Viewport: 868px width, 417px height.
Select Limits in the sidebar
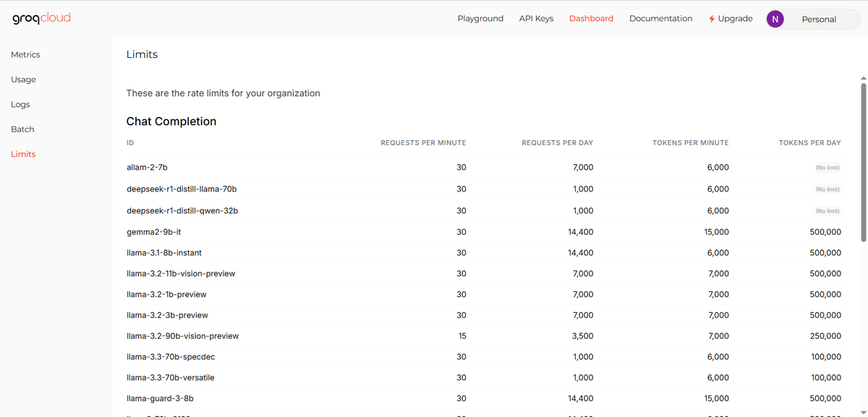[23, 154]
